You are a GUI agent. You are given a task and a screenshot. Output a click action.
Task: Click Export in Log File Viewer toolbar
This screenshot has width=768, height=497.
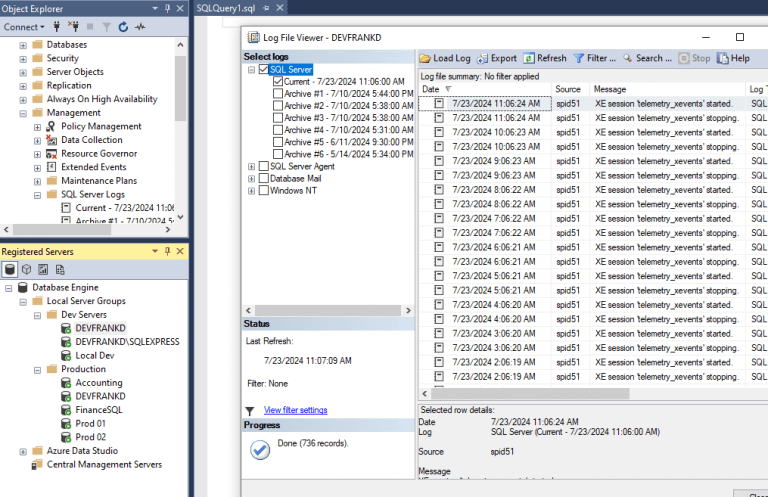tap(497, 58)
